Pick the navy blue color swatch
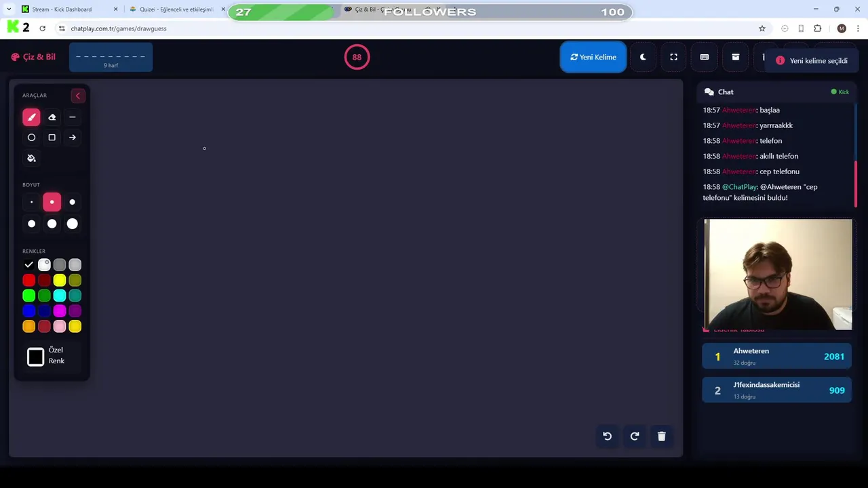This screenshot has height=488, width=868. [x=44, y=311]
